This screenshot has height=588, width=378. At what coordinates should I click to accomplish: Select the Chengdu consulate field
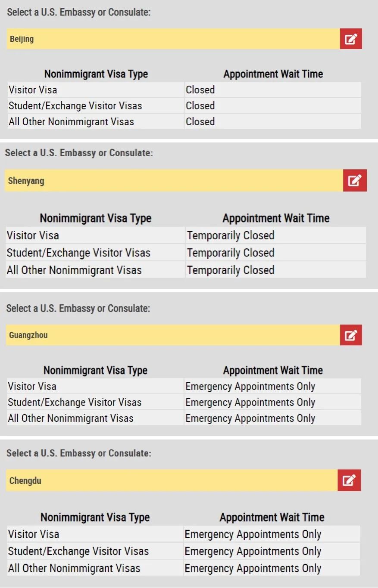click(x=172, y=480)
